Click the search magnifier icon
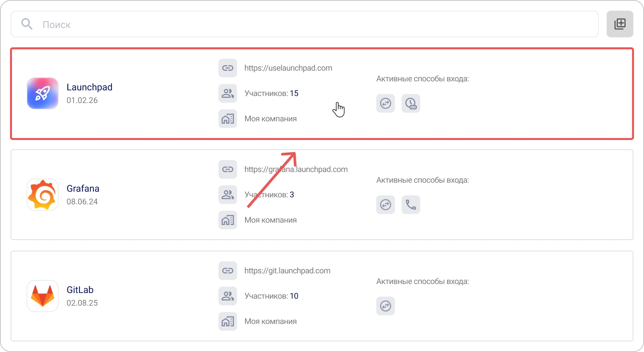Image resolution: width=644 pixels, height=352 pixels. pyautogui.click(x=27, y=24)
